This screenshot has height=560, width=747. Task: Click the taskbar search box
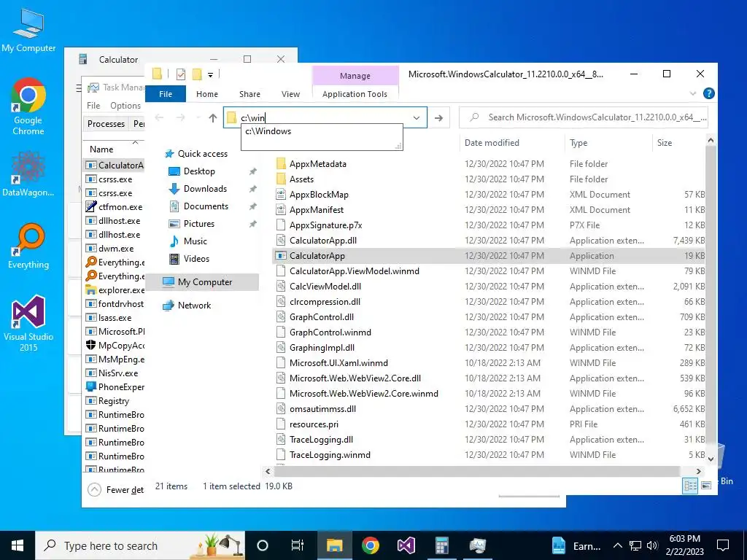pos(140,545)
